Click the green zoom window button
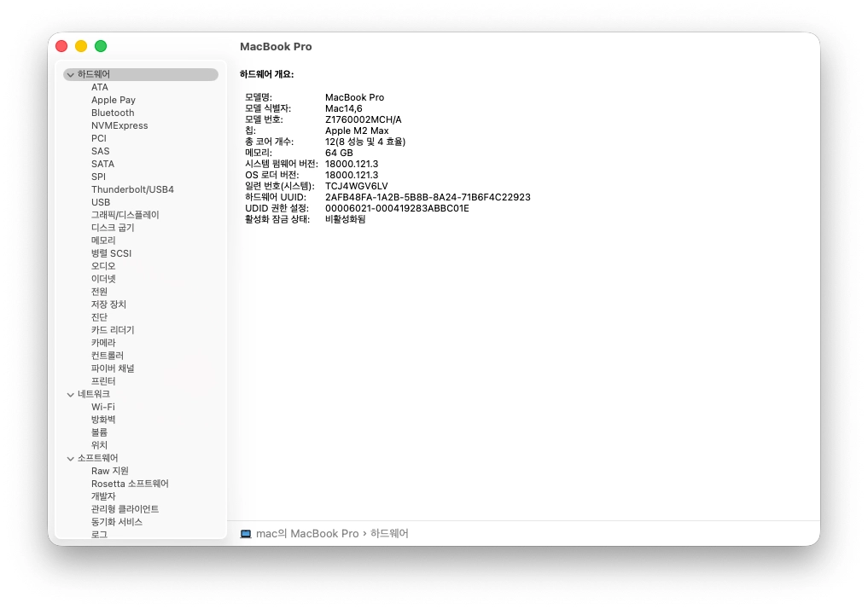 click(x=101, y=46)
